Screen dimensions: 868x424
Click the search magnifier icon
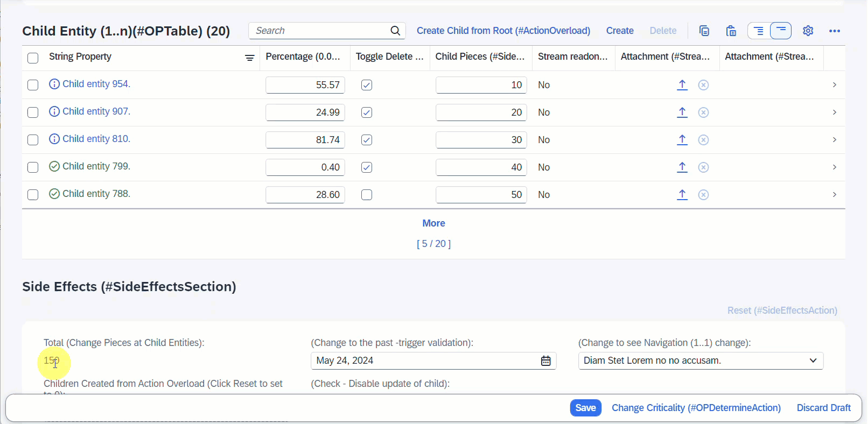click(395, 31)
